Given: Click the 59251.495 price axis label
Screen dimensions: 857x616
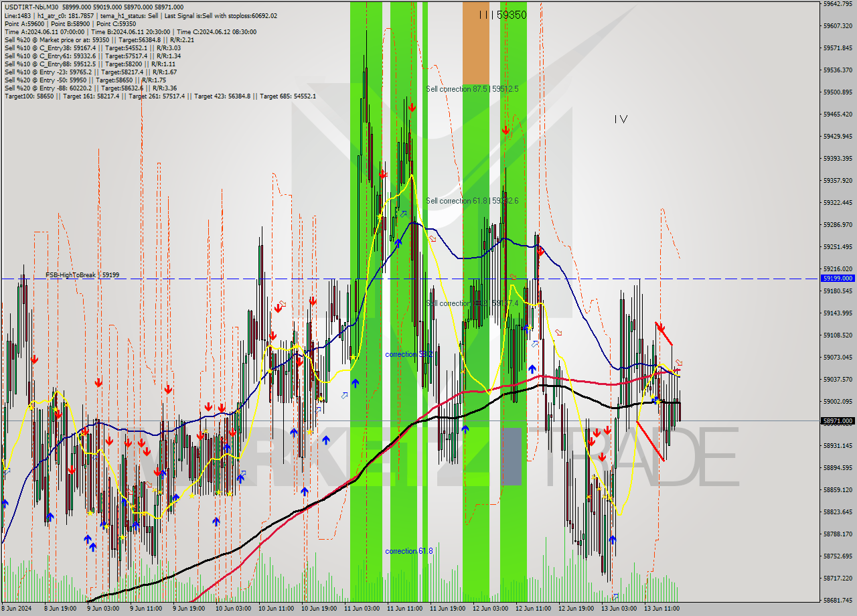Looking at the screenshot, I should pyautogui.click(x=838, y=246).
